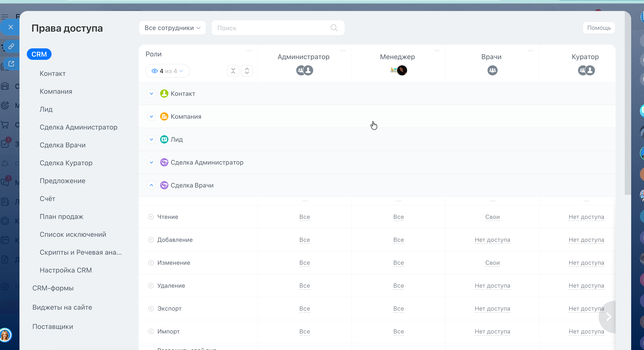Viewport: 644px width, 350px height.
Task: Click the open in new window icon
Action: (11, 63)
